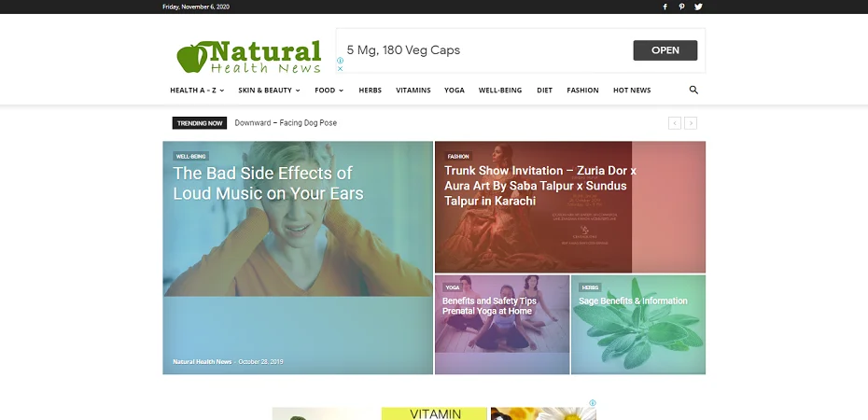
Task: Click the search magnifier icon
Action: coord(693,90)
